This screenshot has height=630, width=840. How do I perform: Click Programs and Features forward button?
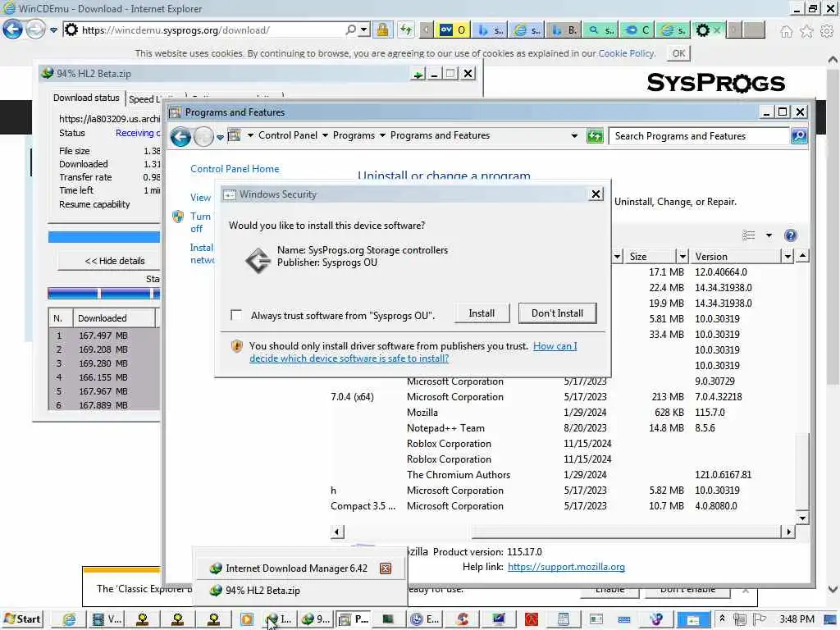coord(203,137)
